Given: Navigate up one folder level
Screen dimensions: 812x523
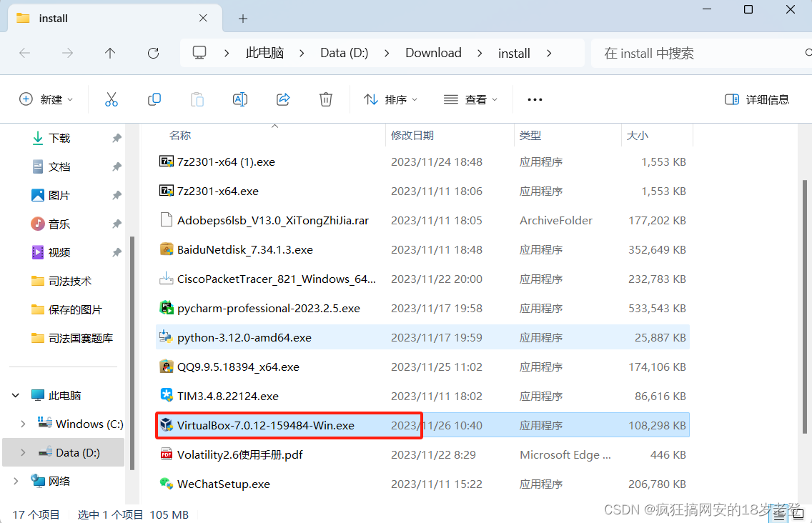Looking at the screenshot, I should click(109, 52).
